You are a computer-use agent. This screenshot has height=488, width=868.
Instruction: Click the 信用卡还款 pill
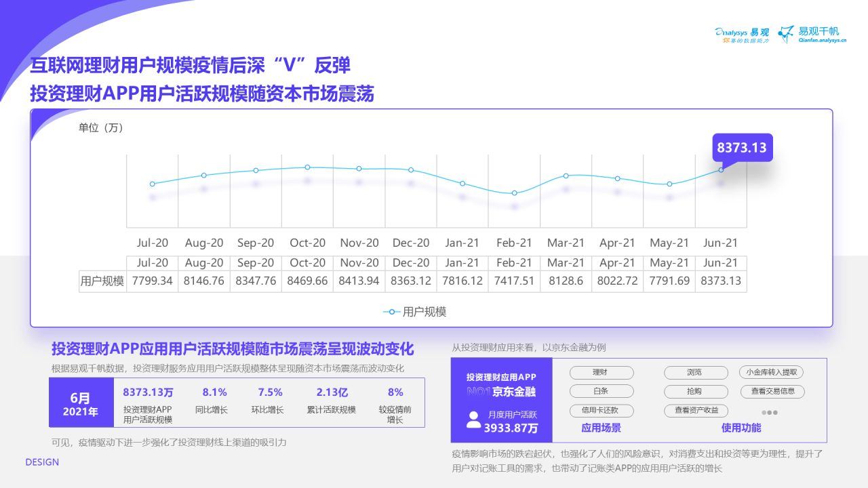(601, 410)
